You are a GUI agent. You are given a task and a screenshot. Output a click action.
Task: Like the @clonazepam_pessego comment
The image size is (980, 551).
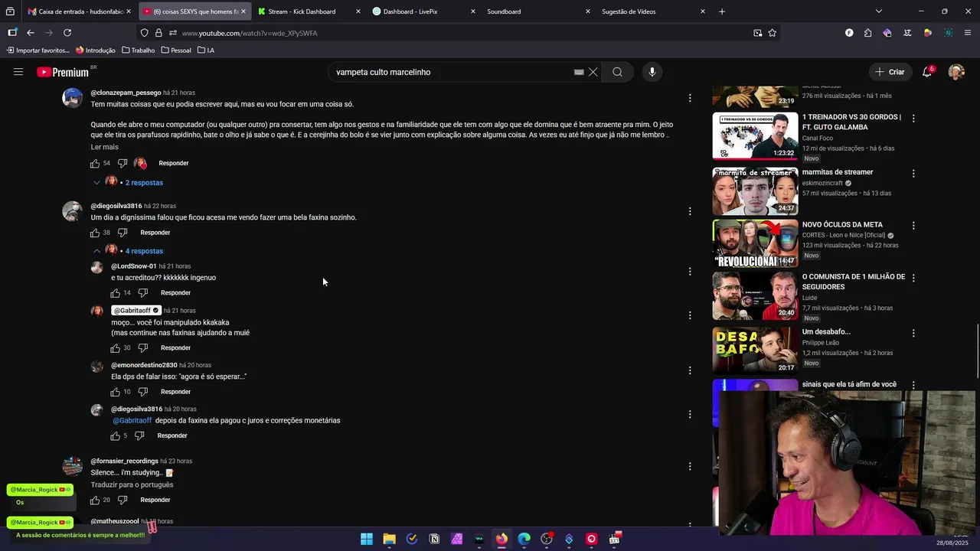point(95,163)
